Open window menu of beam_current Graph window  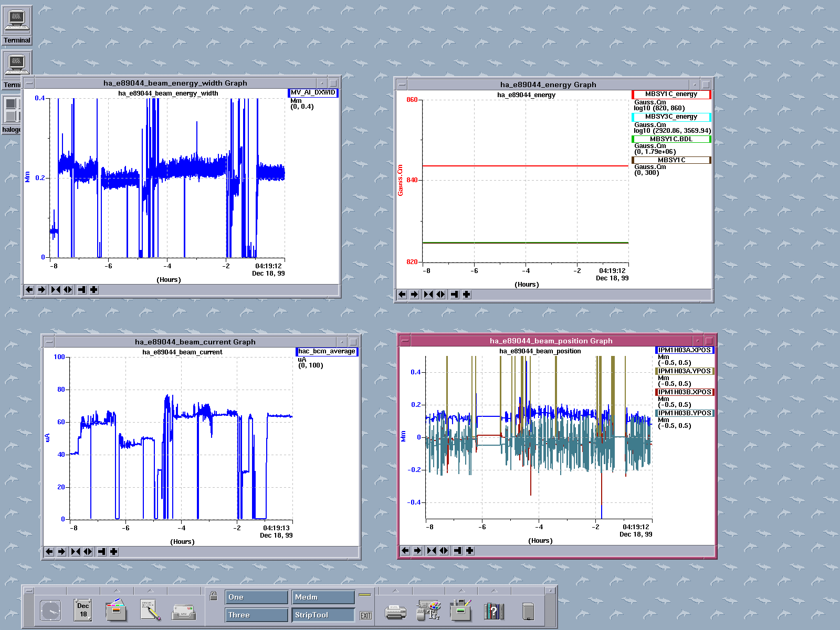click(49, 342)
